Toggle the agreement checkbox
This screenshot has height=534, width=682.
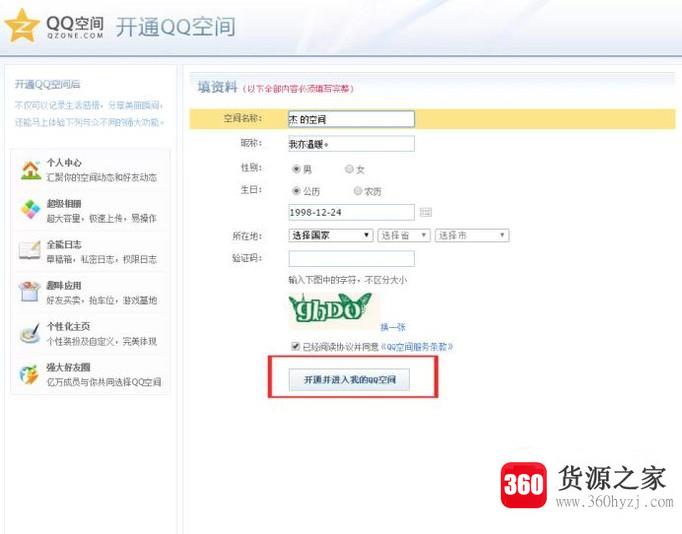tap(295, 346)
